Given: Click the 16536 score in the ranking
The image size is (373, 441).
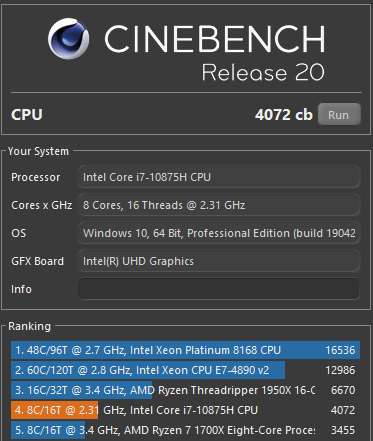Looking at the screenshot, I should tap(340, 350).
